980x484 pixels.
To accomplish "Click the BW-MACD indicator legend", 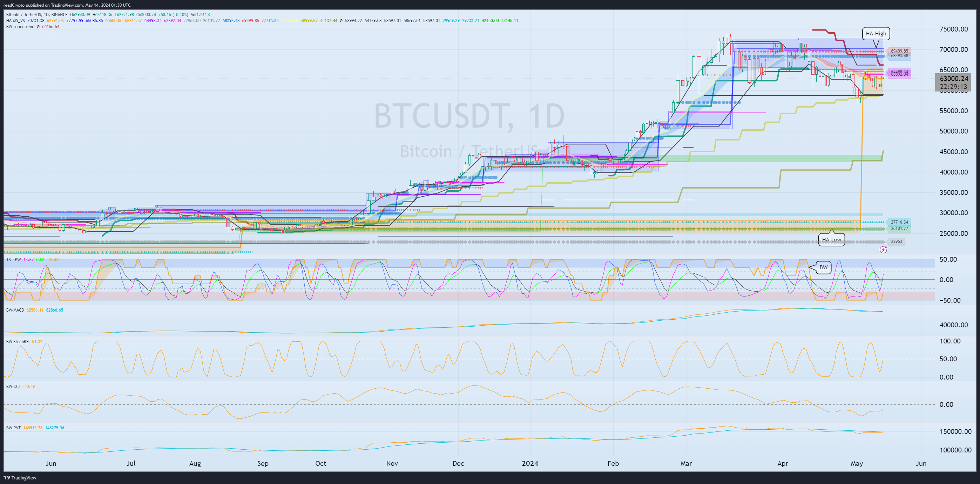I will 15,310.
